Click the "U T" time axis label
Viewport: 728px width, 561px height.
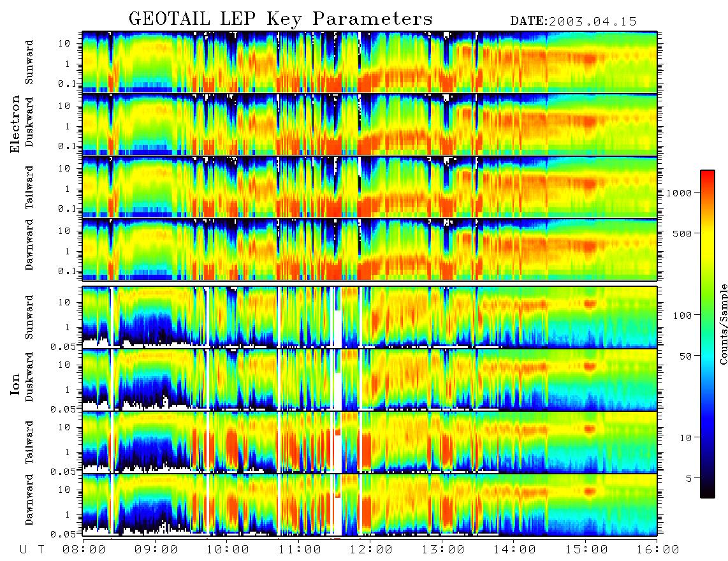(32, 550)
